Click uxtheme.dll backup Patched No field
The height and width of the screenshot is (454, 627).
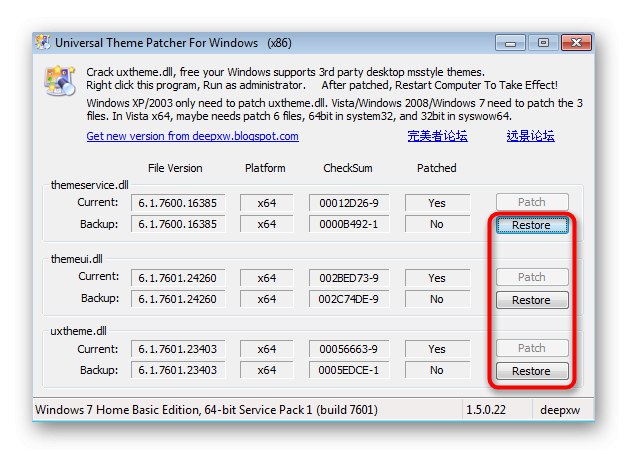[437, 370]
